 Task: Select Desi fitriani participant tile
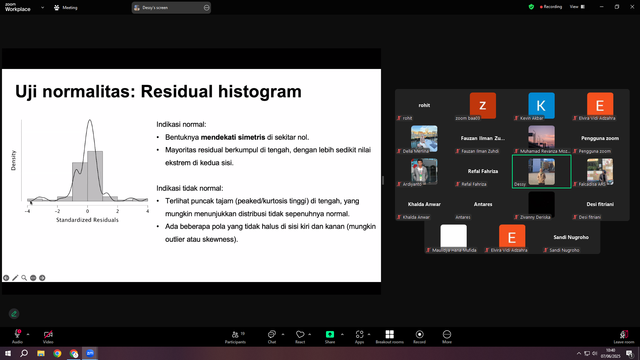pos(600,205)
